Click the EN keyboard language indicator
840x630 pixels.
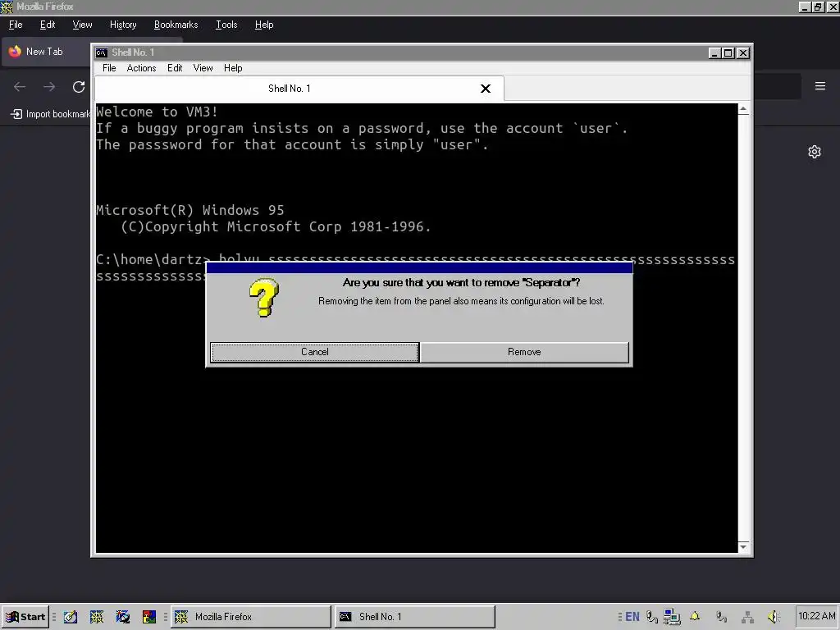632,617
